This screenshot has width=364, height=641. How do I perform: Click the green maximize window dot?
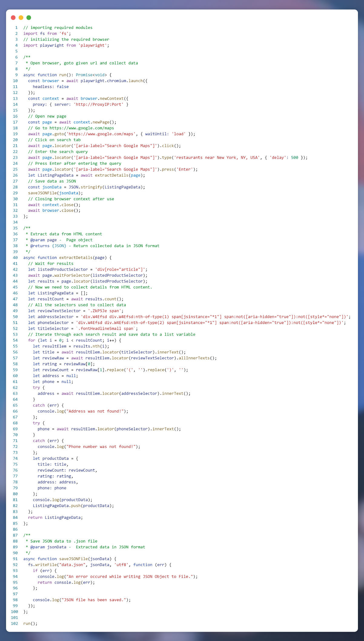[x=29, y=18]
